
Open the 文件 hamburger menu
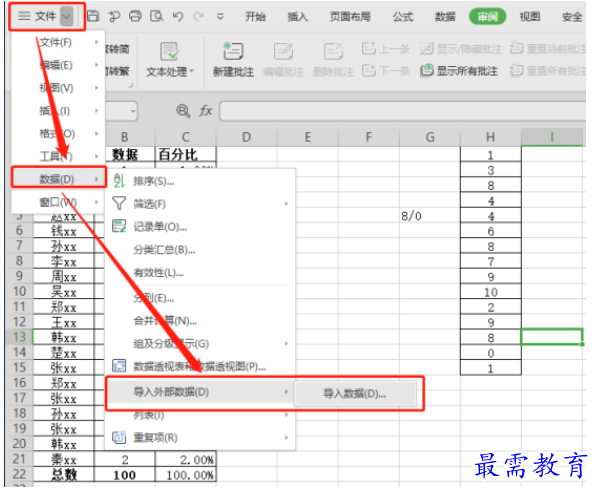tap(37, 16)
